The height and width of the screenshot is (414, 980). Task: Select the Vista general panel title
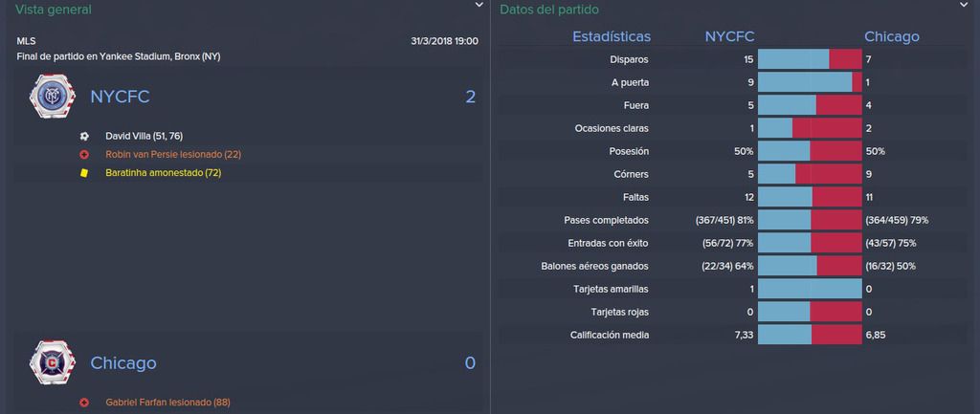(x=54, y=10)
